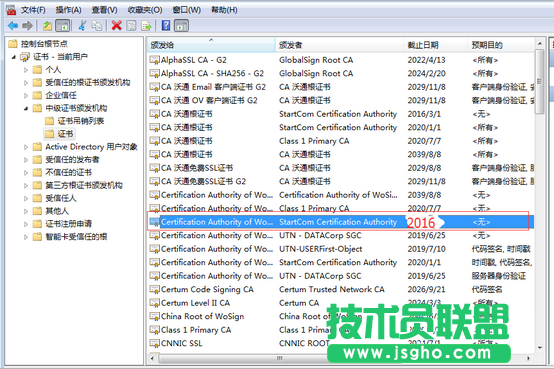This screenshot has height=369, width=554.
Task: Click the horizontal scrollbar right arrow
Action: [x=528, y=358]
